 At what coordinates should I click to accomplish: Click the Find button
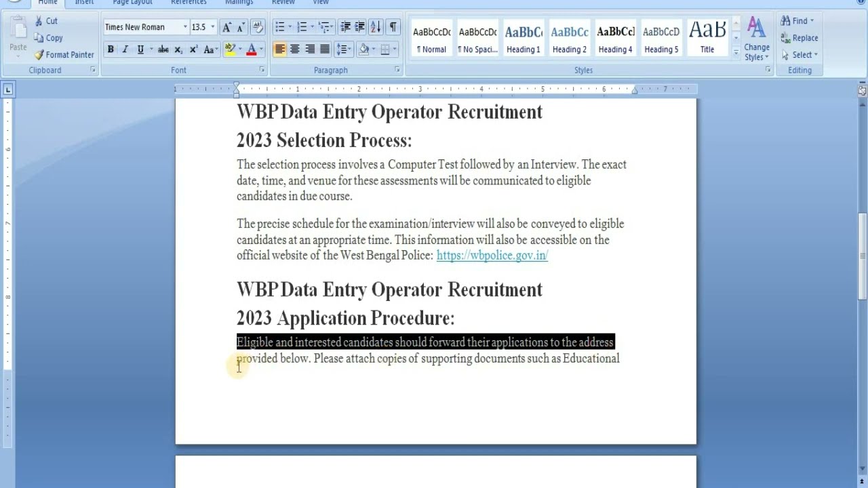coord(798,21)
